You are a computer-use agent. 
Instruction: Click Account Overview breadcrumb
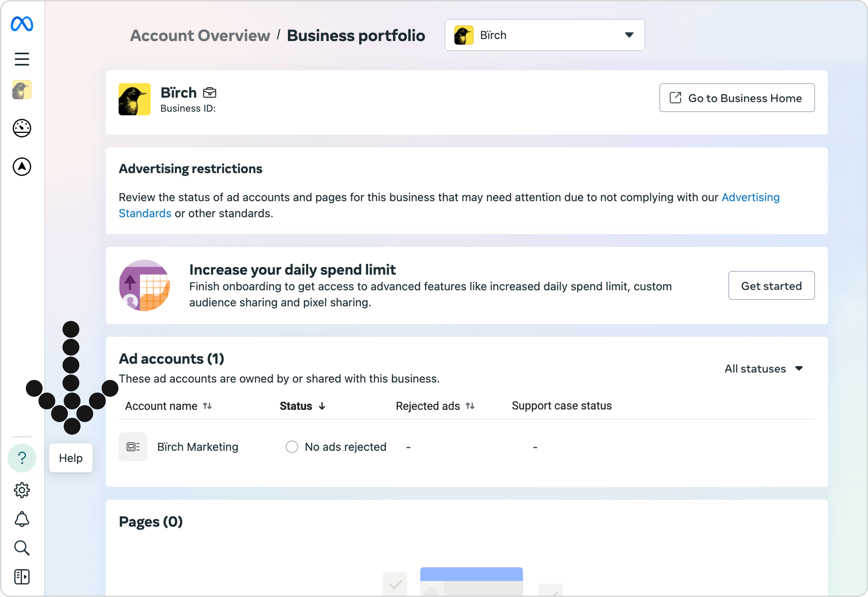click(200, 36)
